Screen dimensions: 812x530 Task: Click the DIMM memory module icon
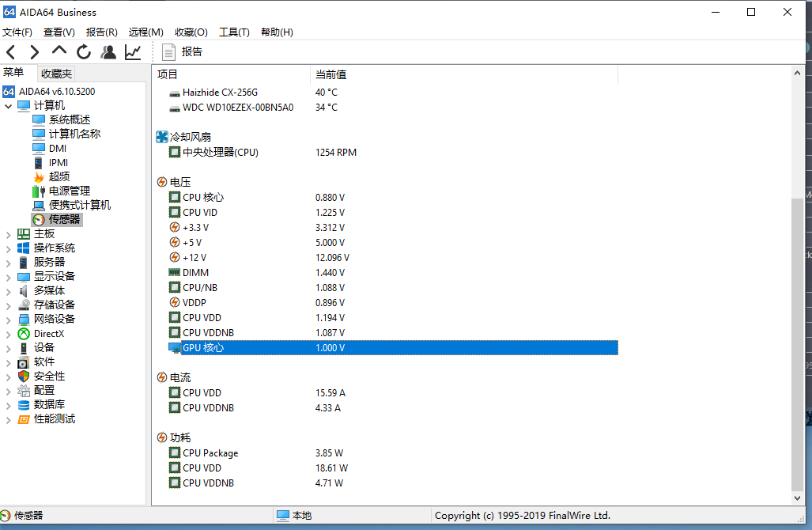tap(175, 272)
